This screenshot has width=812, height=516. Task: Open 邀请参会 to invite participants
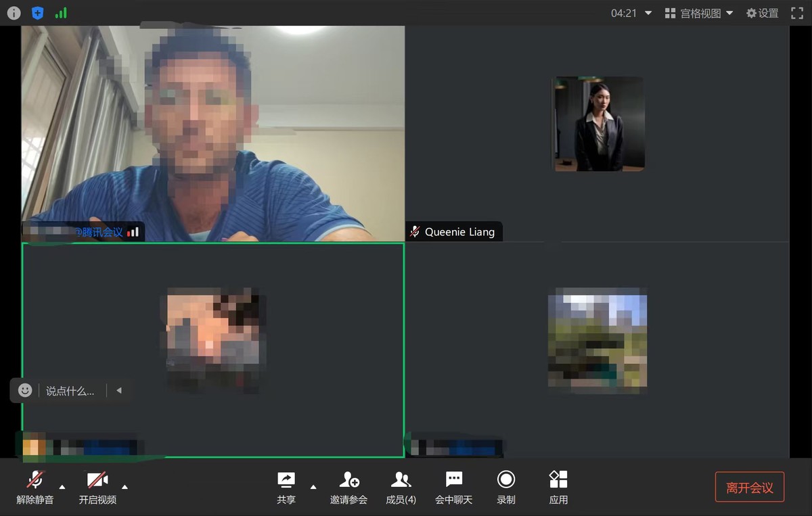point(349,487)
